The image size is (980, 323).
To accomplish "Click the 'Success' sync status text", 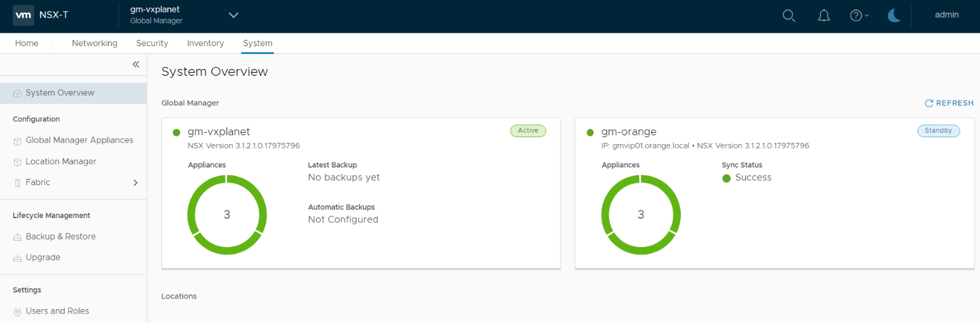I will pyautogui.click(x=754, y=178).
